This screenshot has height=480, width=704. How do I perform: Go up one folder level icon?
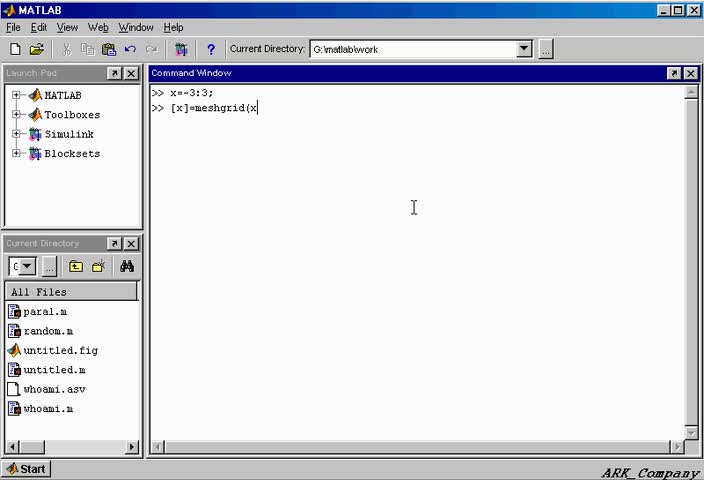coord(75,266)
